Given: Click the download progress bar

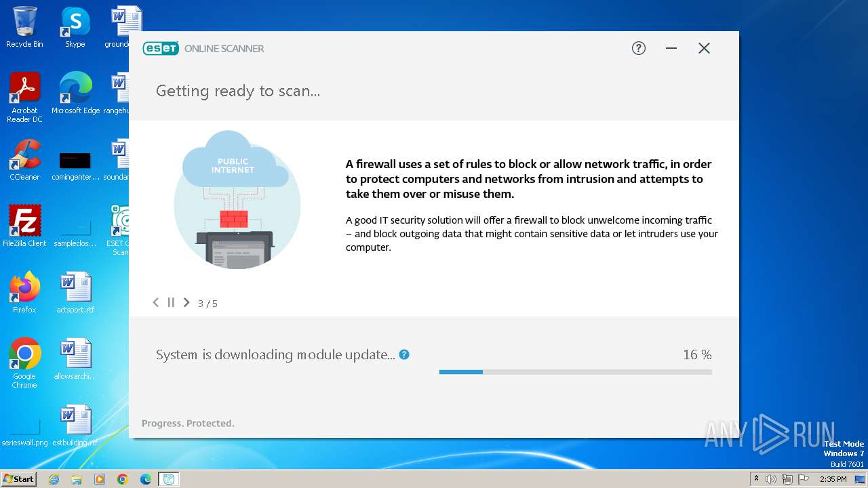Looking at the screenshot, I should pyautogui.click(x=576, y=372).
